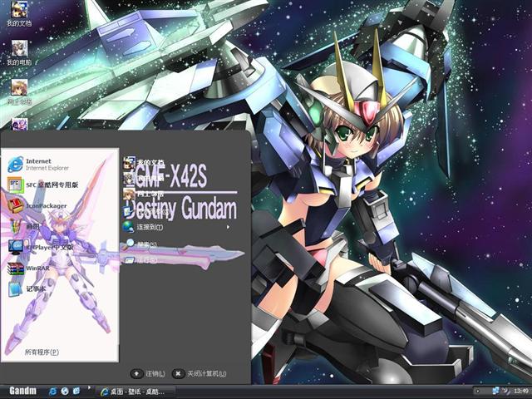Viewport: 532px width, 399px height.
Task: Click the Gandm start button
Action: click(x=22, y=391)
